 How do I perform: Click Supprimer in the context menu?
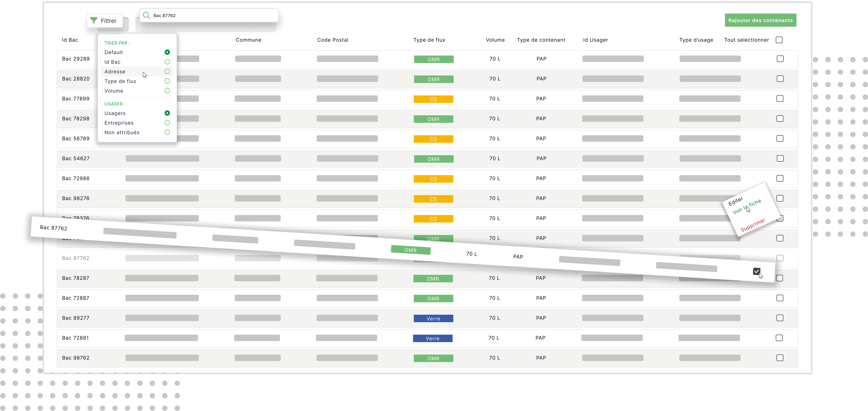click(752, 225)
